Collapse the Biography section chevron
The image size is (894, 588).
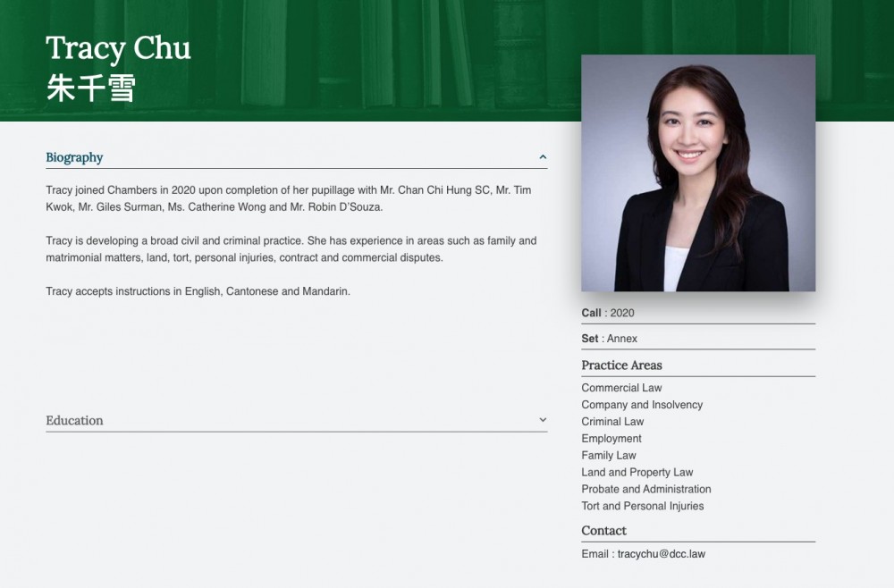[x=543, y=156]
